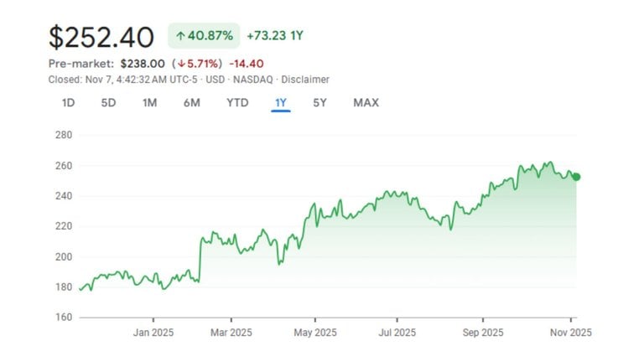This screenshot has height=362, width=644.
Task: Select the YTD range tab
Action: (236, 103)
